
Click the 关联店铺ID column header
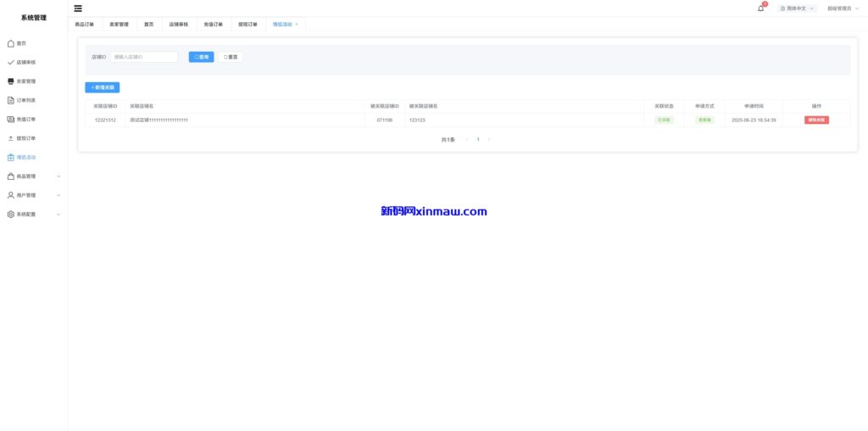click(105, 106)
